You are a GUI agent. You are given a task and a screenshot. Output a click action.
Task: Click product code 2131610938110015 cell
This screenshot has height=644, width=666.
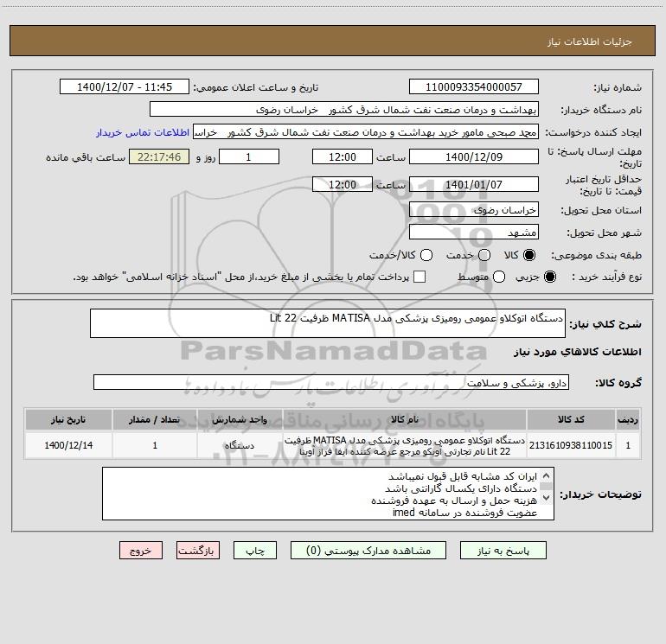click(x=571, y=445)
